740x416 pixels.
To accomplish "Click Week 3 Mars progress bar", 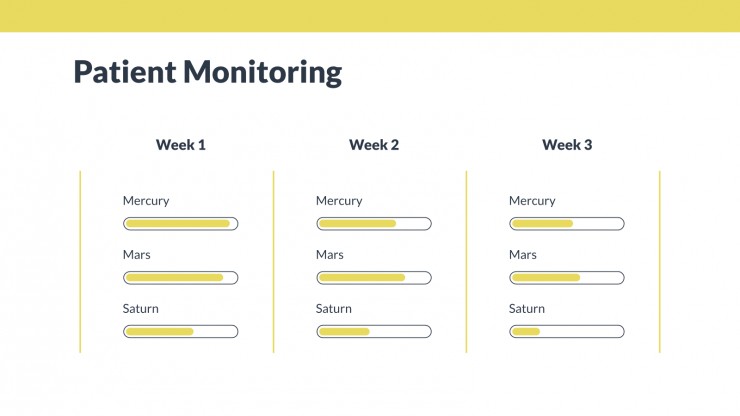I will [567, 278].
